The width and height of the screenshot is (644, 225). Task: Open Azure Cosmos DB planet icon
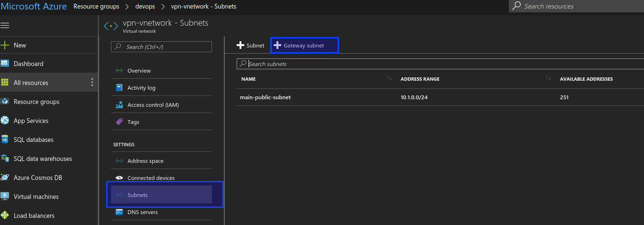(5, 178)
